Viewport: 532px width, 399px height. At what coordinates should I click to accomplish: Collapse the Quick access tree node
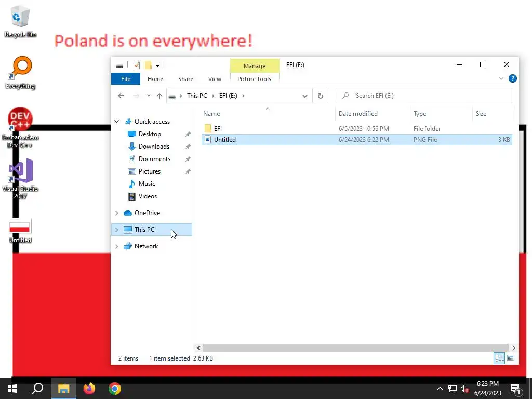click(x=117, y=122)
